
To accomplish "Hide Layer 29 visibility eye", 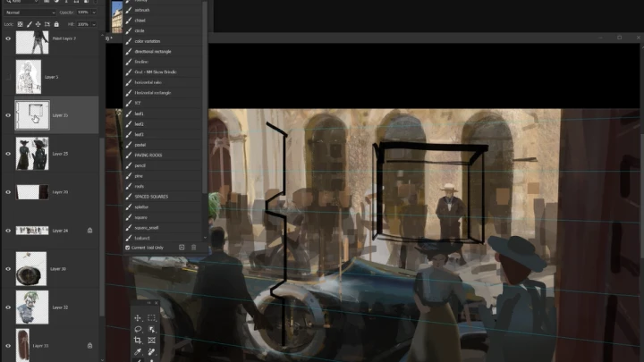I will coord(8,192).
